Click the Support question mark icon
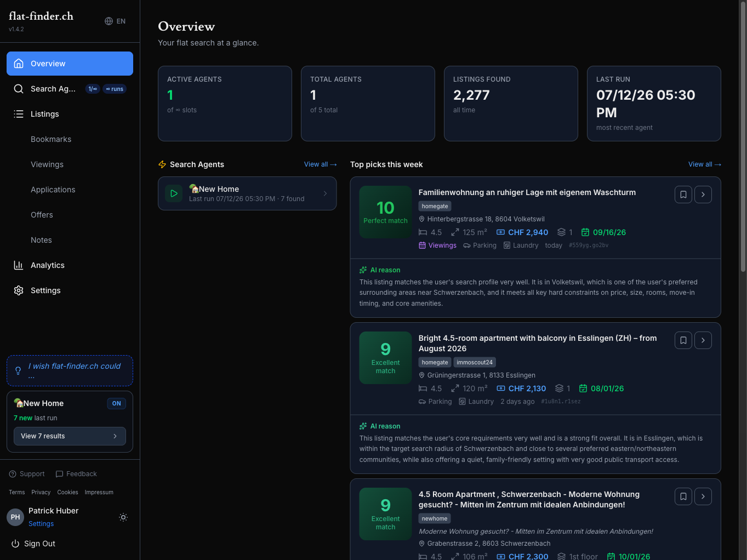Viewport: 747px width, 560px height. 13,474
